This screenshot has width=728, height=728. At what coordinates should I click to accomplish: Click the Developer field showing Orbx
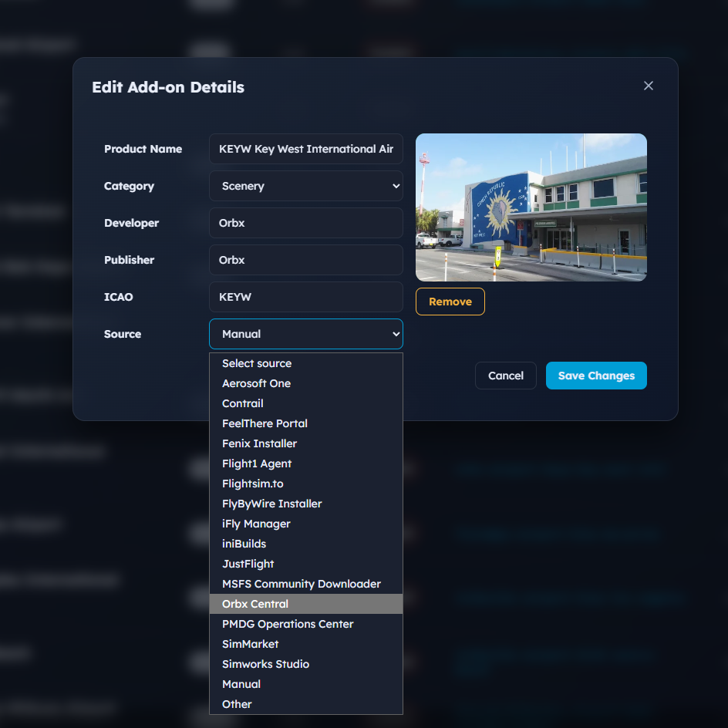click(x=305, y=223)
